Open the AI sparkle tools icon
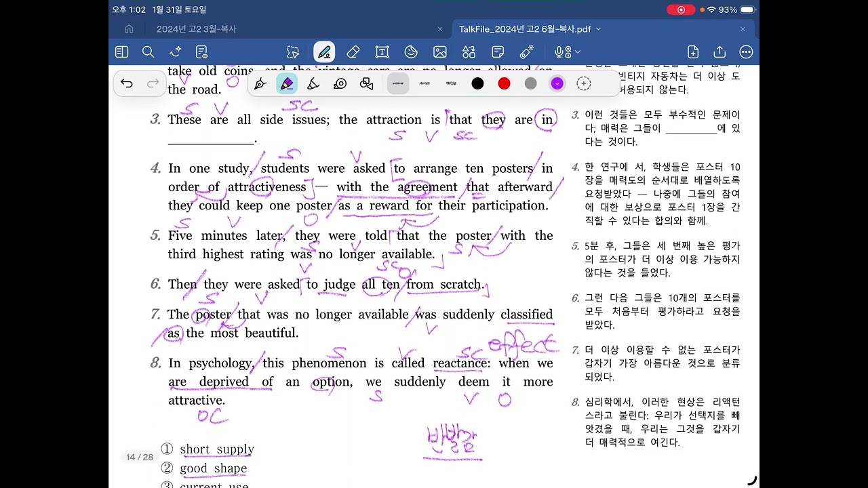This screenshot has width=868, height=488. point(175,52)
